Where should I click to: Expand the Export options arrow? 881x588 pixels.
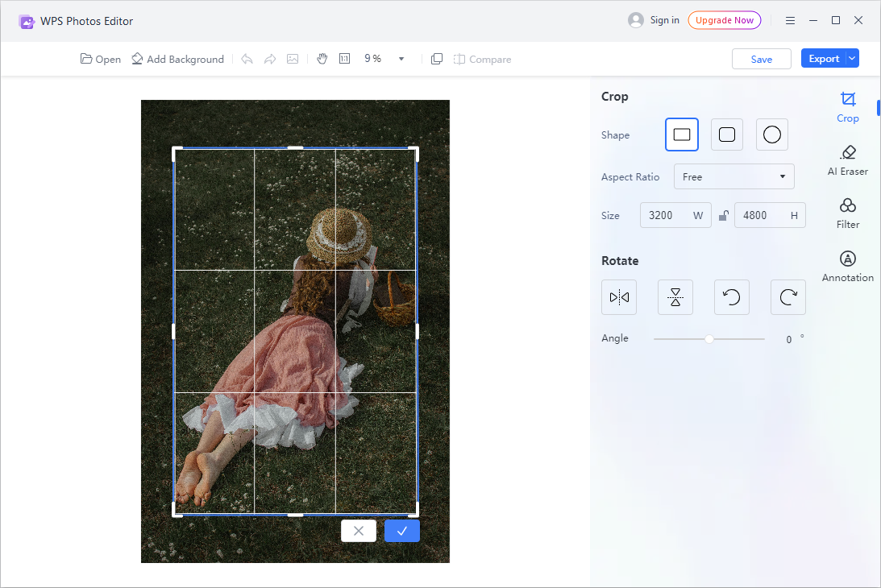click(852, 58)
